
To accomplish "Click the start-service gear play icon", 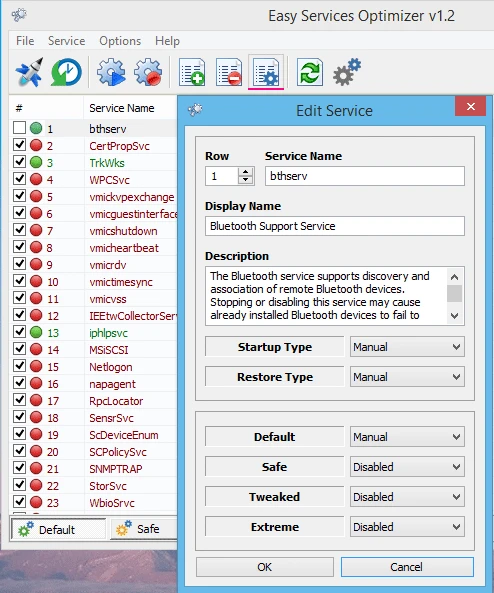I will [111, 72].
